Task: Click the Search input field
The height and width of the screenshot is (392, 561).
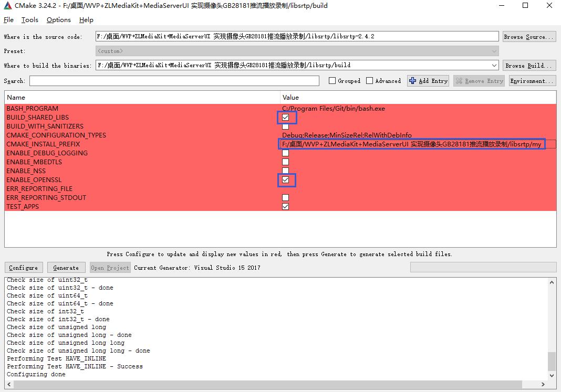Action: pyautogui.click(x=174, y=81)
